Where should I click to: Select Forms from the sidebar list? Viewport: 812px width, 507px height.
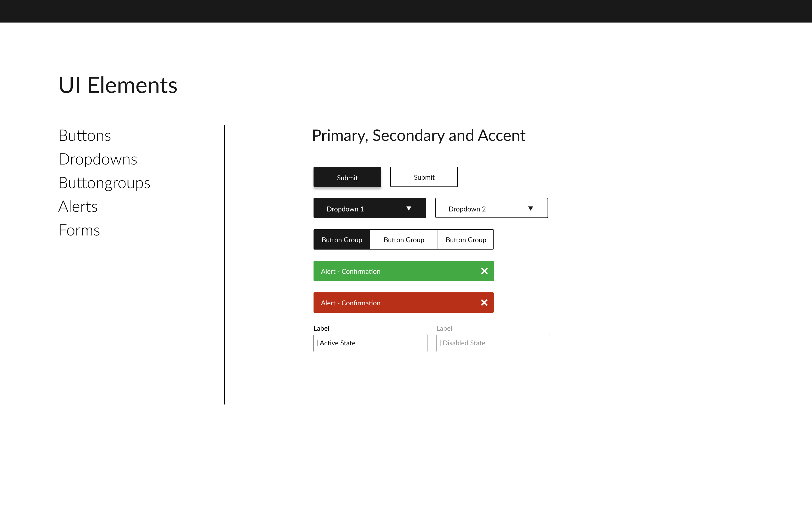click(x=79, y=230)
